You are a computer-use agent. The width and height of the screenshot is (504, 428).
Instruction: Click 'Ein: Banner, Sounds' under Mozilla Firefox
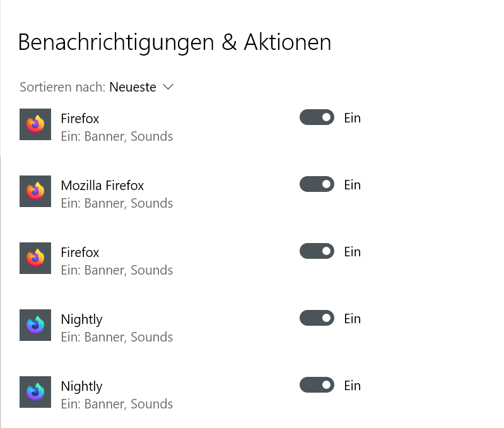click(117, 203)
